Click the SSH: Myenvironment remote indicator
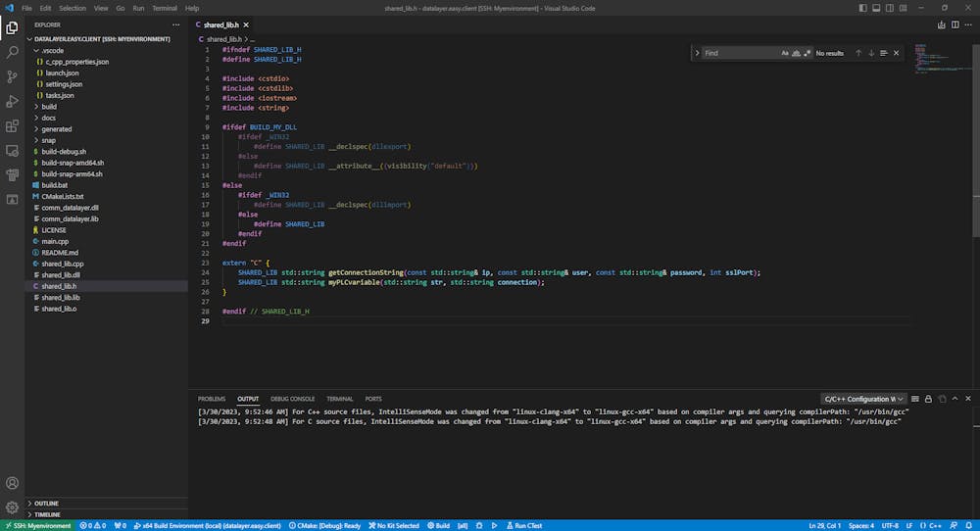 [x=36, y=525]
